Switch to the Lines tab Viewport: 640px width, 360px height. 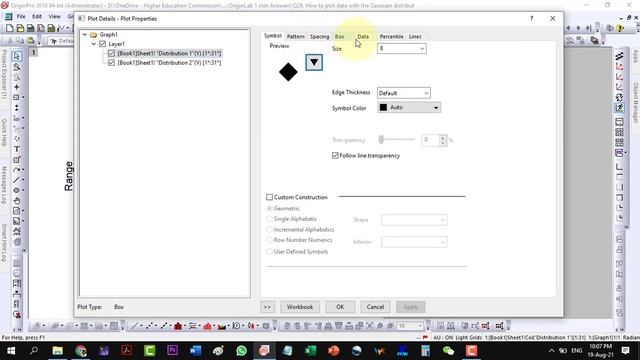pos(415,36)
